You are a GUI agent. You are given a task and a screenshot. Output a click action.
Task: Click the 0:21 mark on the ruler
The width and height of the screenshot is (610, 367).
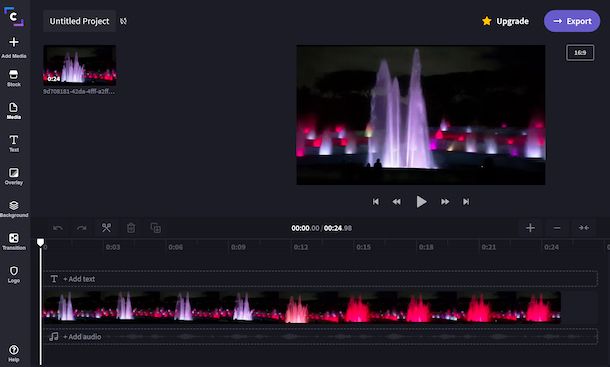click(x=489, y=247)
